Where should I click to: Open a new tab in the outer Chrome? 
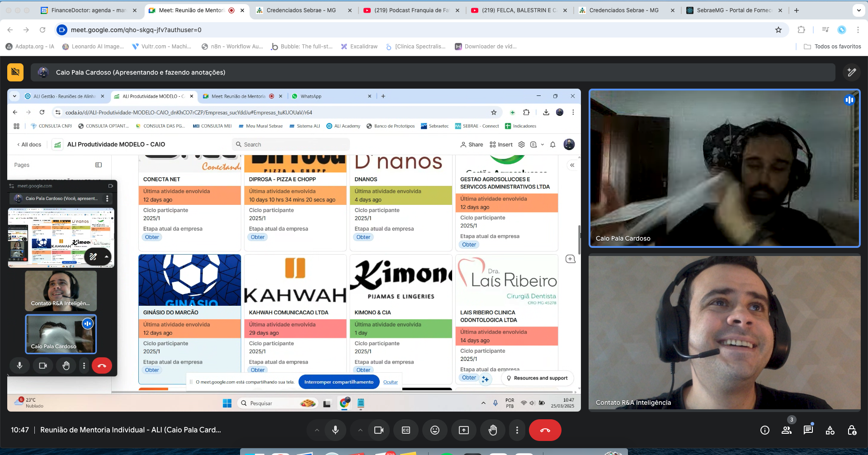[x=797, y=10]
